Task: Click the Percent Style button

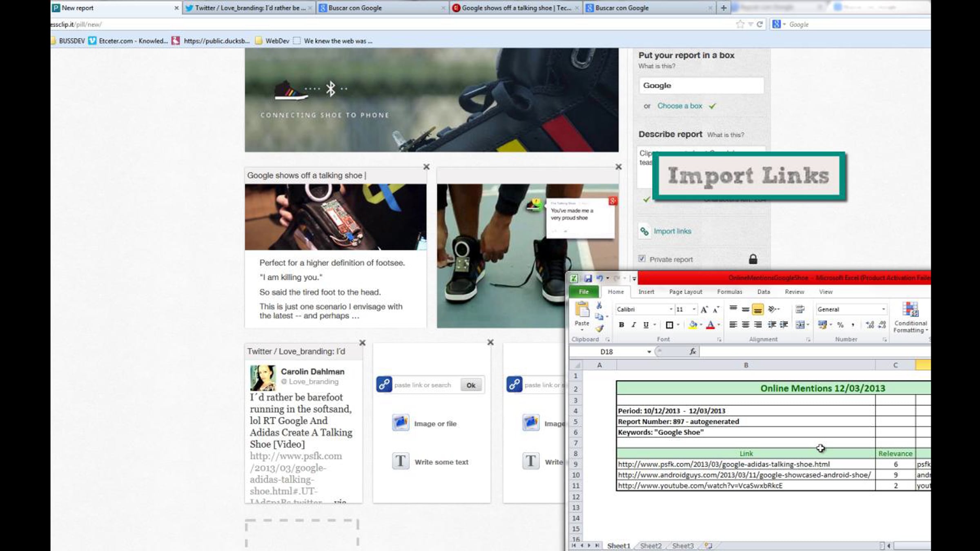Action: point(840,325)
